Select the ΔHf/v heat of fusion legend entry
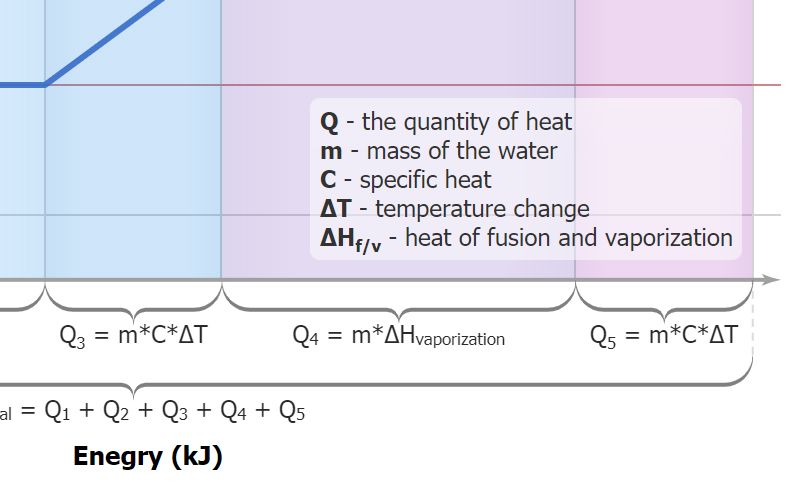 (526, 239)
